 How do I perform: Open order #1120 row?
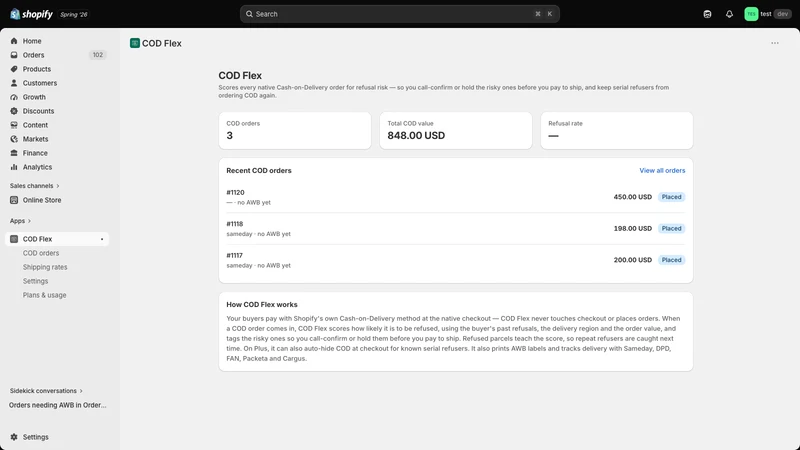click(x=456, y=197)
